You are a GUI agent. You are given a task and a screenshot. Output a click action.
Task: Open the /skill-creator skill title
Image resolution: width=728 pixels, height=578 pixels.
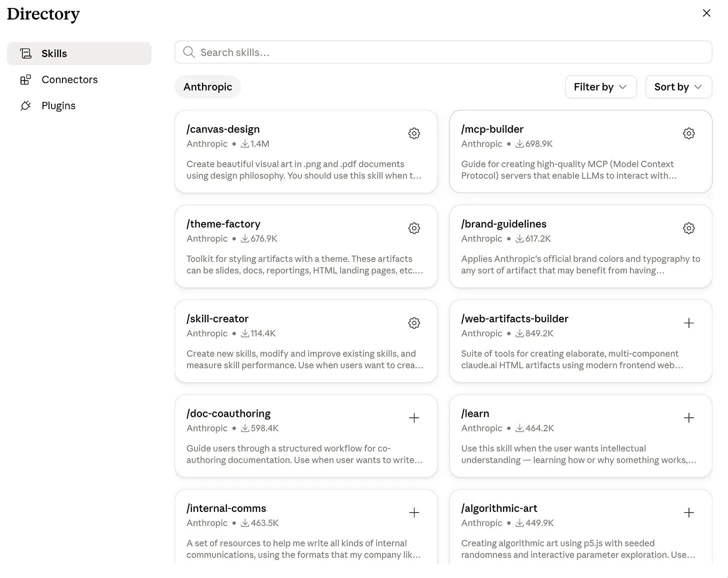click(x=217, y=319)
